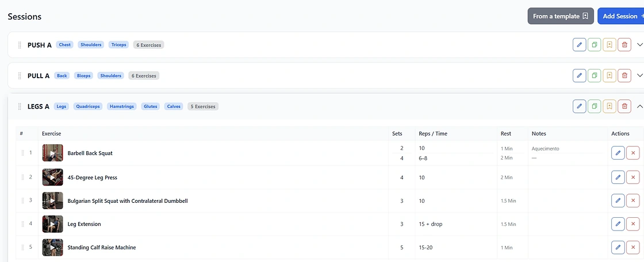
Task: Save PULL A session as template
Action: (x=609, y=76)
